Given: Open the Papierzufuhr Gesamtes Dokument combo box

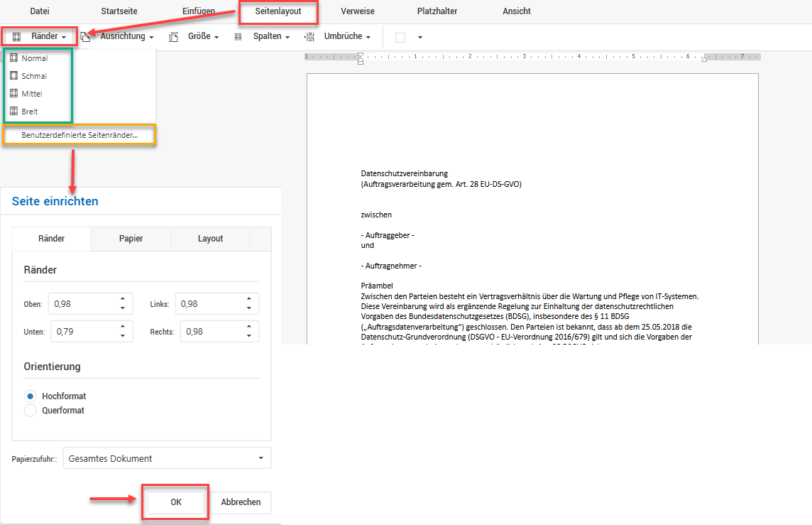Looking at the screenshot, I should (x=168, y=458).
